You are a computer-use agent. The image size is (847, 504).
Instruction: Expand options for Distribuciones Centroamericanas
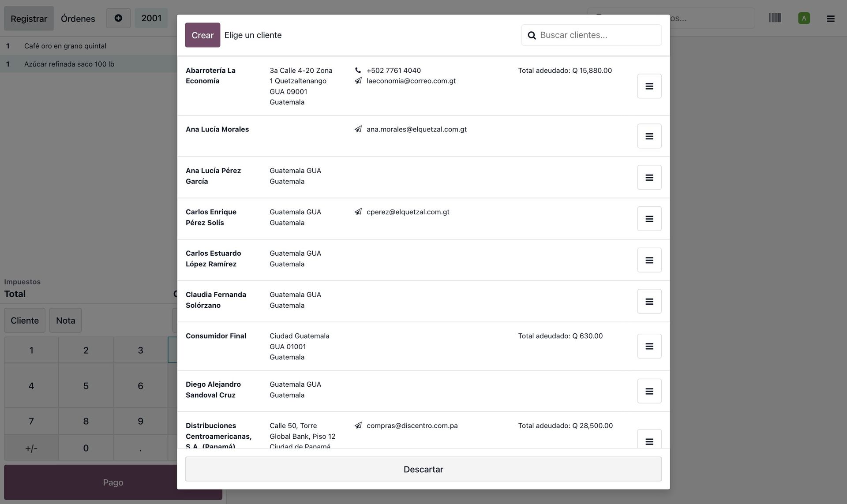click(x=649, y=439)
